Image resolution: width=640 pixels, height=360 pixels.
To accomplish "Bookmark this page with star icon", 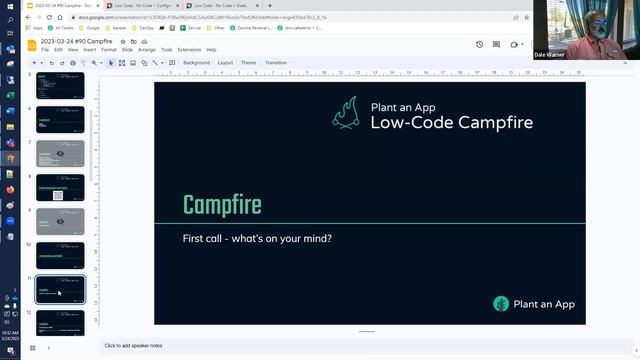I will click(x=527, y=18).
